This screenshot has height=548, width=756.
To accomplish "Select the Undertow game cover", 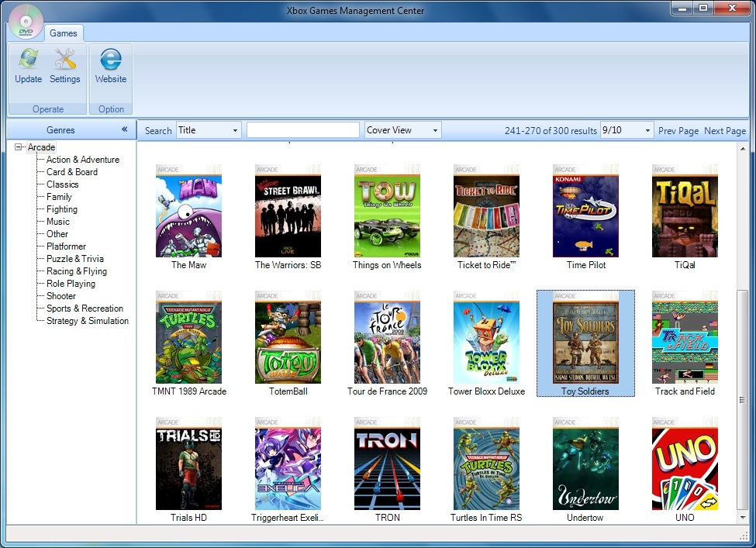I will [x=586, y=464].
